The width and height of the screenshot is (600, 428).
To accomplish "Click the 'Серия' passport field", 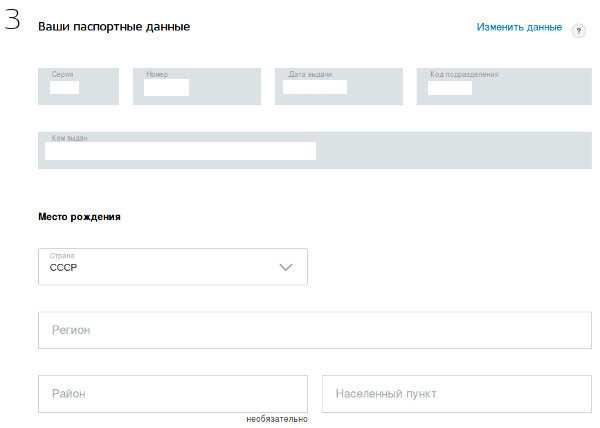I will pyautogui.click(x=78, y=86).
